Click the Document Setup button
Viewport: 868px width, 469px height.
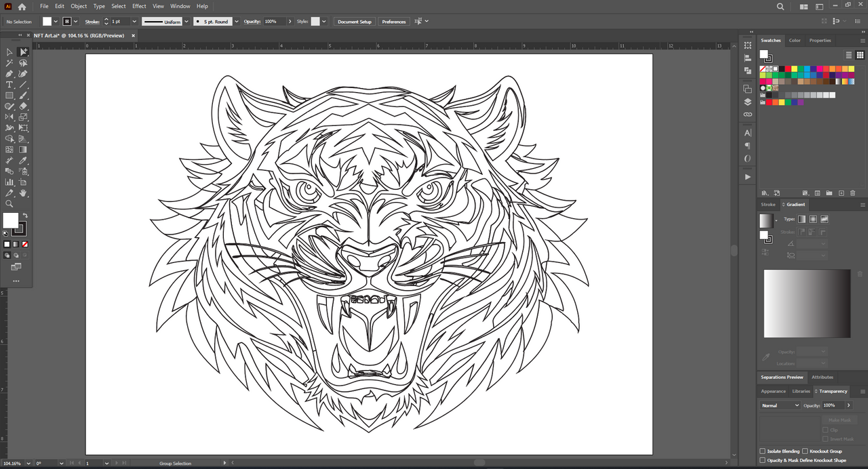pos(355,22)
